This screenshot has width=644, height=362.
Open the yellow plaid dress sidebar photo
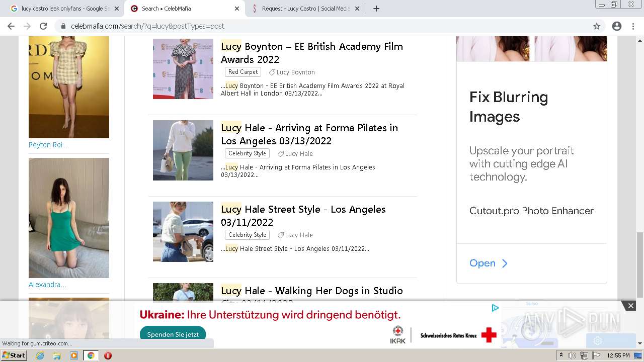tap(69, 87)
